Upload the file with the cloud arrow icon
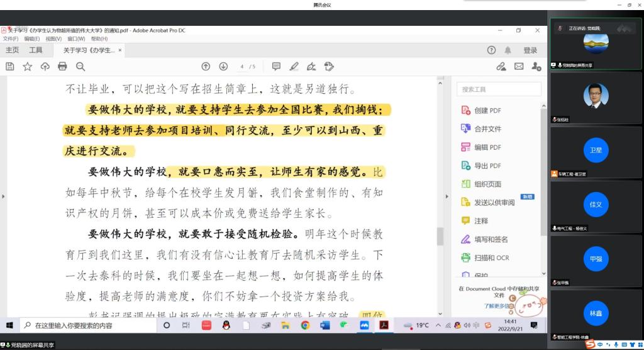The height and width of the screenshot is (350, 644). pos(45,66)
